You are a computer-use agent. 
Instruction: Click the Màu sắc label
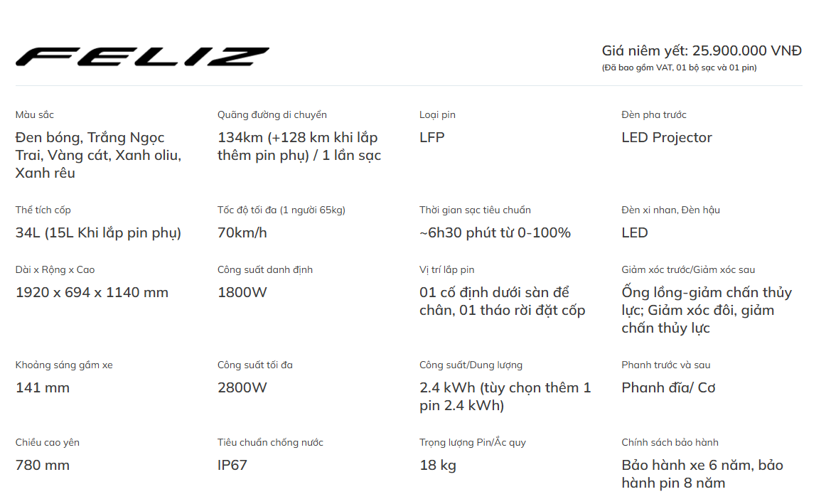pos(34,115)
